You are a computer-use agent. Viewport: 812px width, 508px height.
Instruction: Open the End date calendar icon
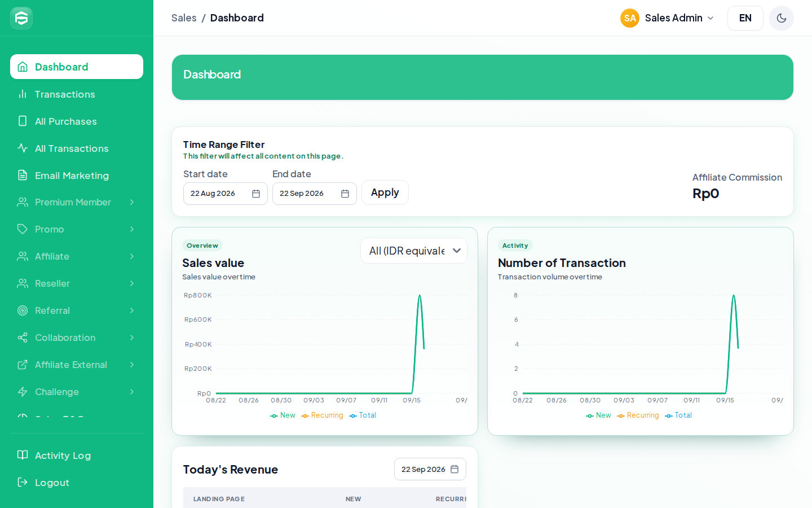[x=345, y=194]
